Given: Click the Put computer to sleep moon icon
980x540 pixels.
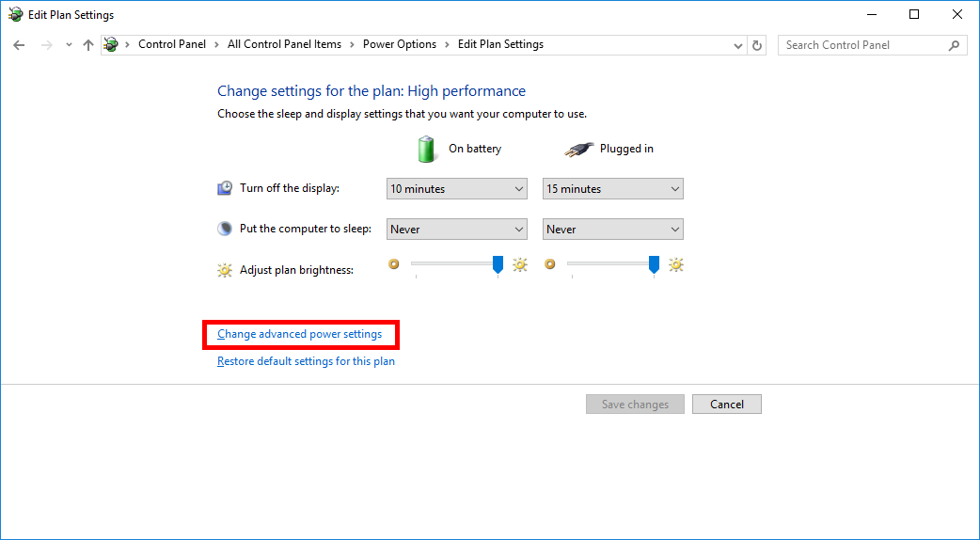Looking at the screenshot, I should click(225, 229).
